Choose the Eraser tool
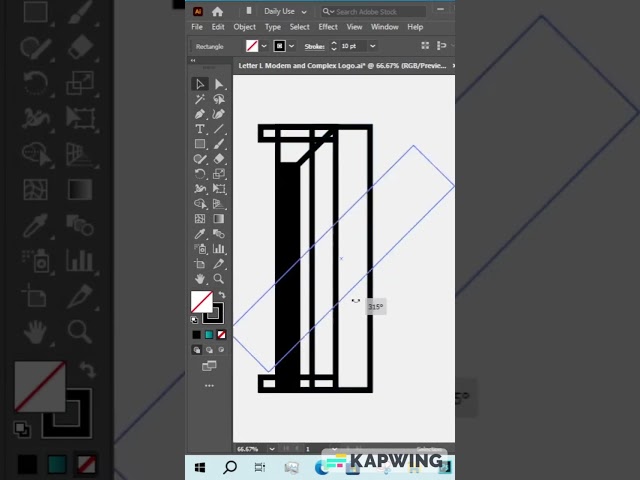This screenshot has height=480, width=640. (219, 159)
